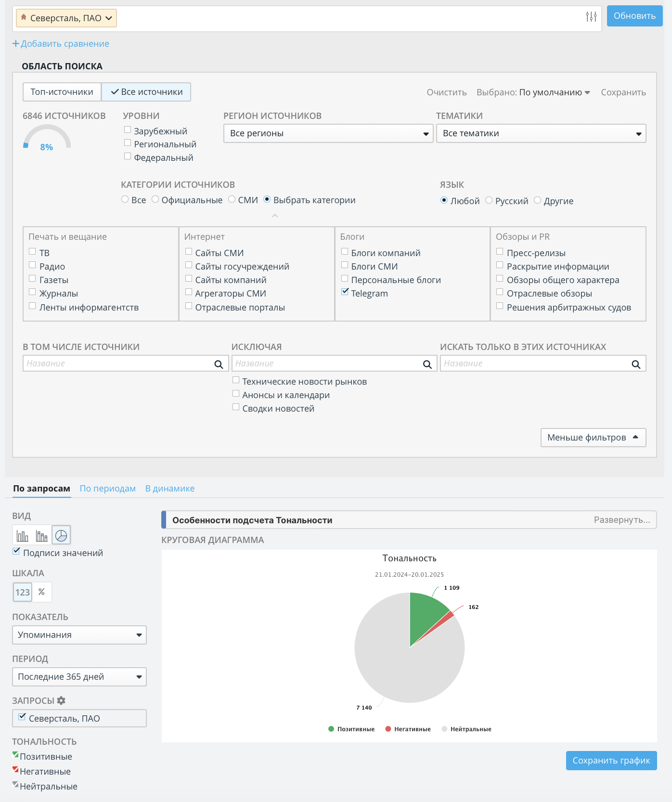Click the house icon on Северсталь tag

tap(24, 17)
